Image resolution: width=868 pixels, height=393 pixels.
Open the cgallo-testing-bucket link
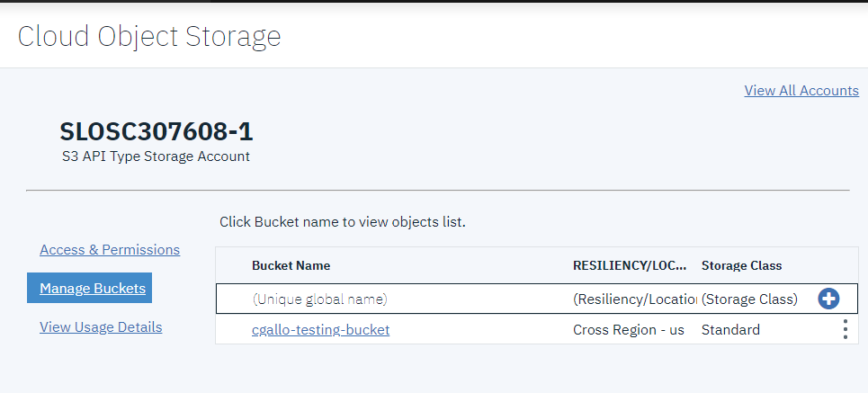tap(320, 330)
